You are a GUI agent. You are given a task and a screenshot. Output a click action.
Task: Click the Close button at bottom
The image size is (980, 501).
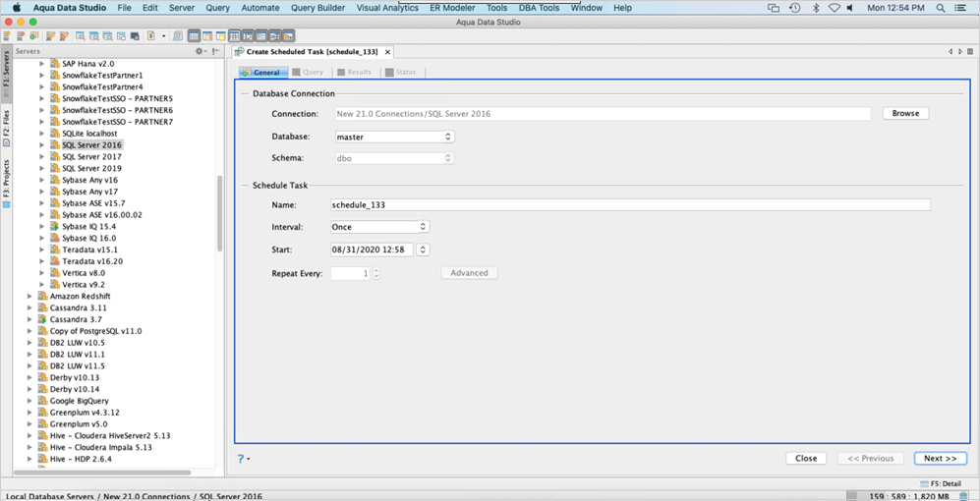click(806, 458)
